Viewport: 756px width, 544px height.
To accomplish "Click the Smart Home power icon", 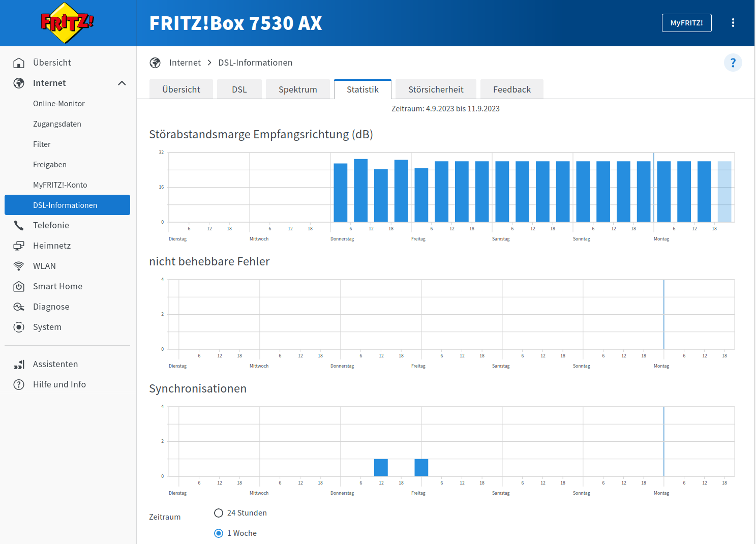I will click(19, 286).
